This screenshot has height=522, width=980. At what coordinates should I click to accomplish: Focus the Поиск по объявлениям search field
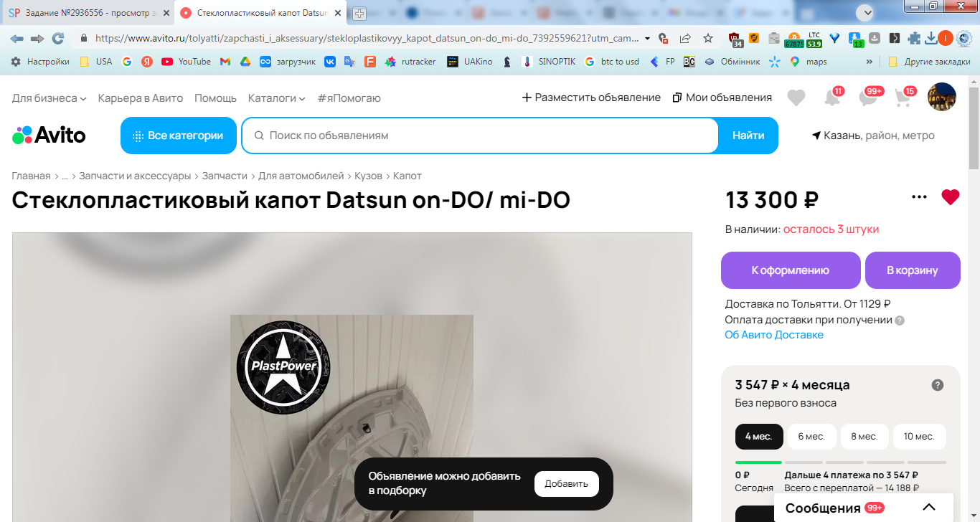pyautogui.click(x=479, y=136)
